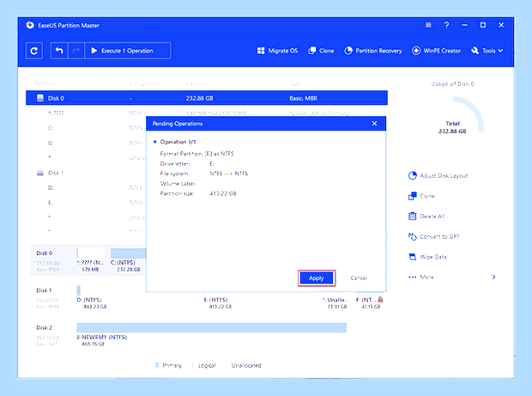The width and height of the screenshot is (532, 396).
Task: Click the undo arrow icon
Action: pyautogui.click(x=59, y=51)
